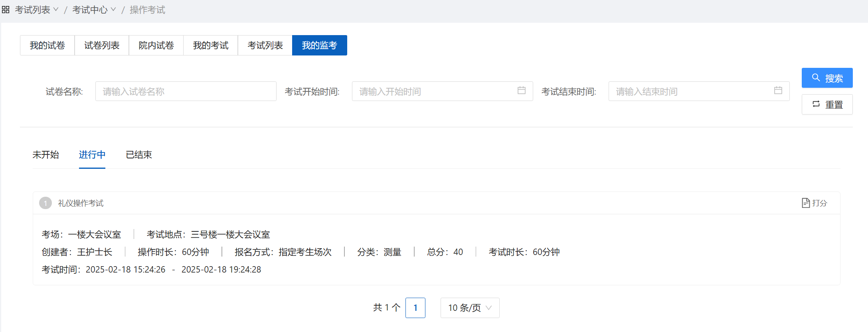Switch to the 考试列表 tab button
868x332 pixels.
(265, 45)
